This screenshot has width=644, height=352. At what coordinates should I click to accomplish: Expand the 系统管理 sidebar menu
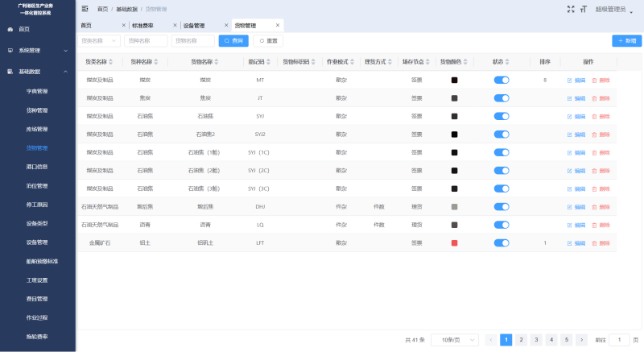(37, 50)
